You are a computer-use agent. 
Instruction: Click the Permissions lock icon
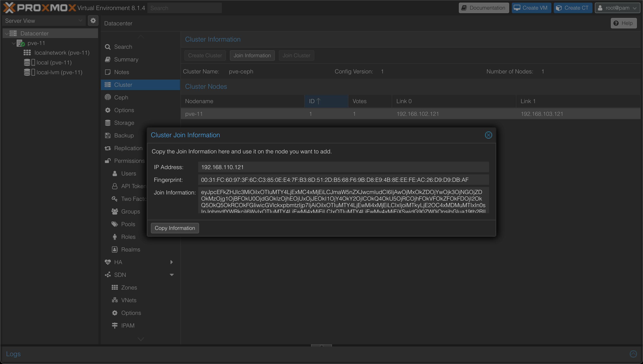pyautogui.click(x=108, y=161)
